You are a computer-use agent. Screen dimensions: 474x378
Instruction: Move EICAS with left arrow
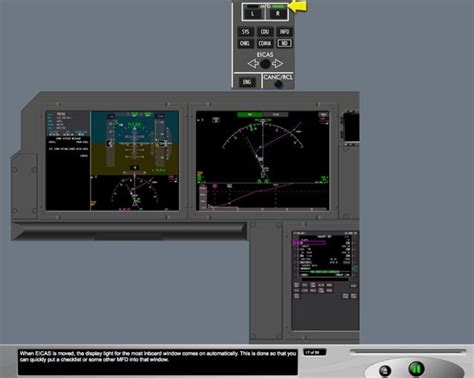[x=253, y=63]
